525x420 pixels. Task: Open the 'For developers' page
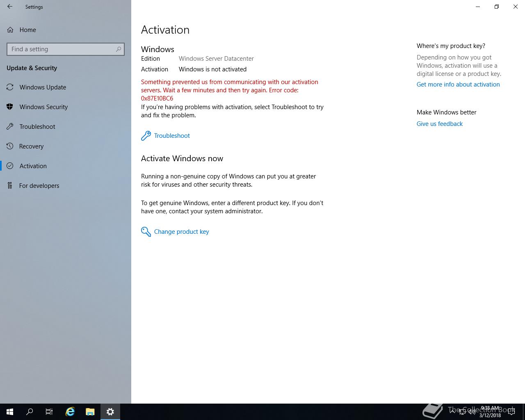point(66,185)
